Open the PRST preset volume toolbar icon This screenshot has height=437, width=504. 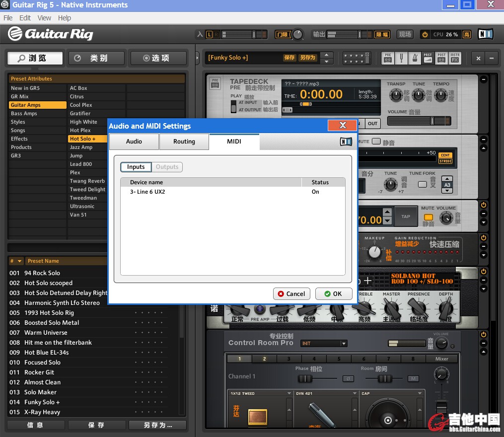[x=428, y=58]
